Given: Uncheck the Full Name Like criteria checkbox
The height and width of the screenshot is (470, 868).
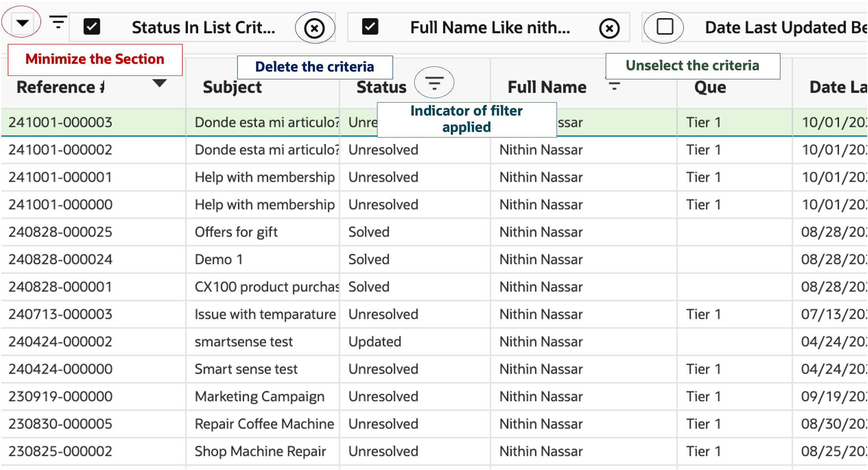Looking at the screenshot, I should click(x=370, y=27).
